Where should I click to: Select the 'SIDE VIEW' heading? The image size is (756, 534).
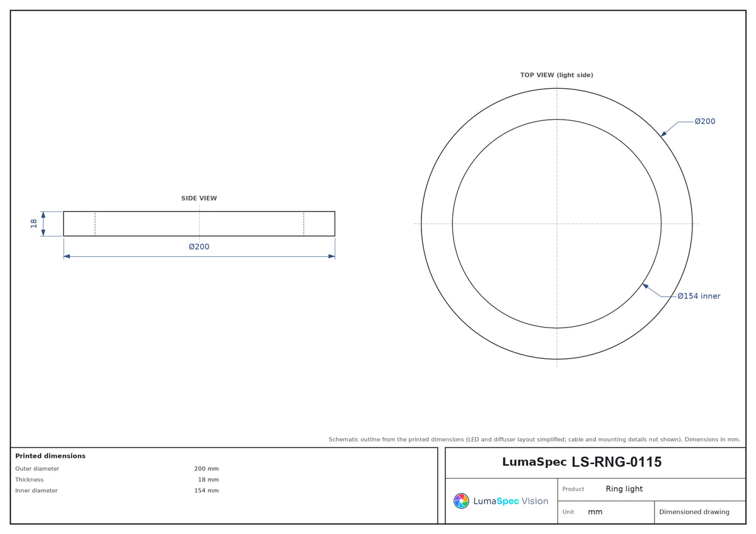click(199, 198)
